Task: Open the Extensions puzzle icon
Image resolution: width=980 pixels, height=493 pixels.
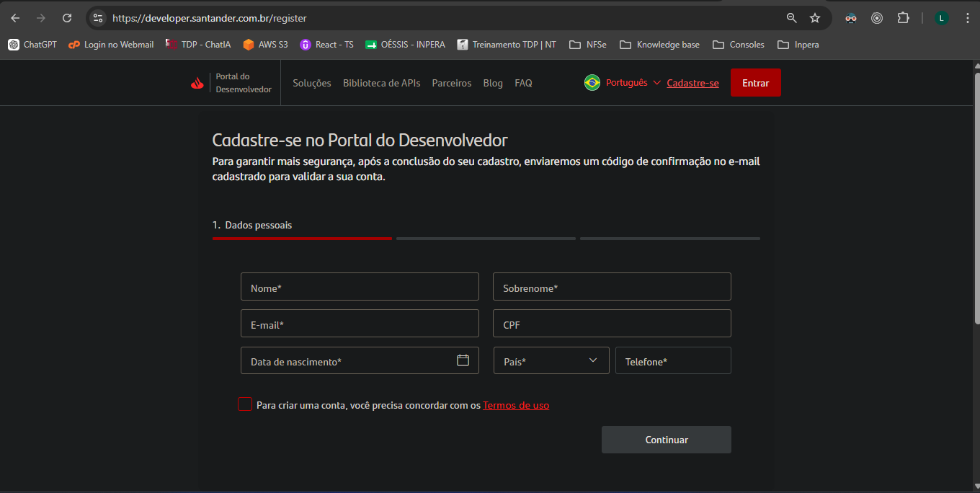Action: click(x=903, y=18)
